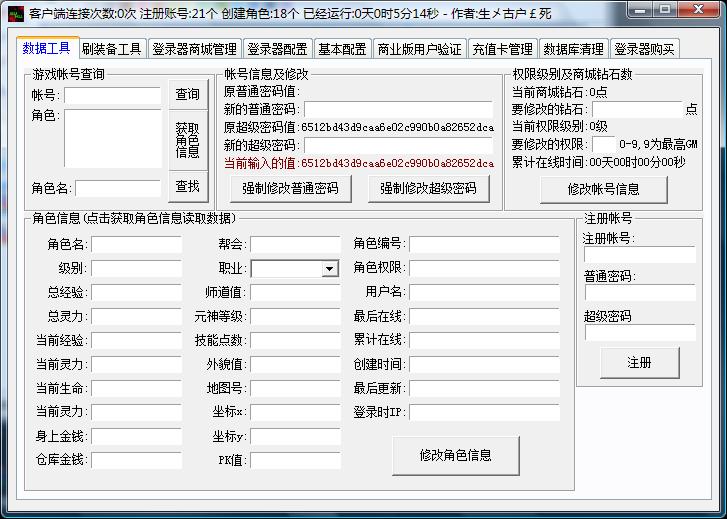Image resolution: width=727 pixels, height=519 pixels.
Task: Switch to the 刷装备工具 tab
Action: 111,49
